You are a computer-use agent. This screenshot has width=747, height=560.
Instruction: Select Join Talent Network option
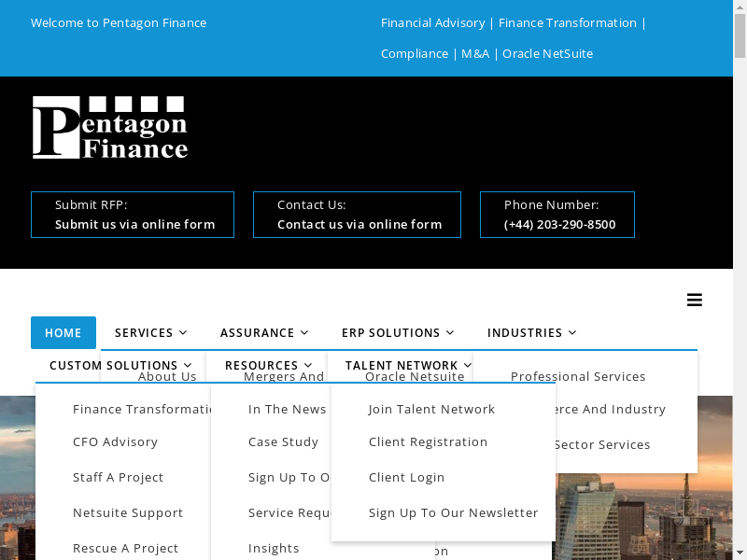tap(431, 410)
